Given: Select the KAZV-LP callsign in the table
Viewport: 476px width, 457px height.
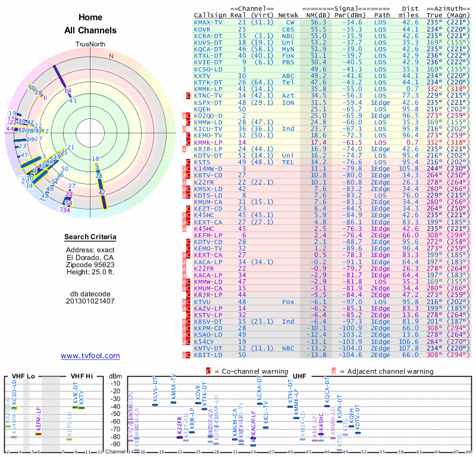Looking at the screenshot, I should click(x=208, y=308).
